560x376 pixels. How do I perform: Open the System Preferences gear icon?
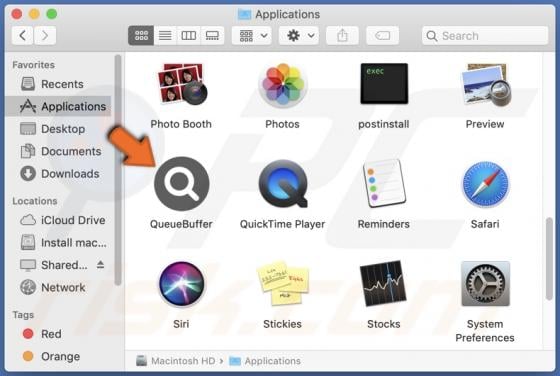[485, 284]
